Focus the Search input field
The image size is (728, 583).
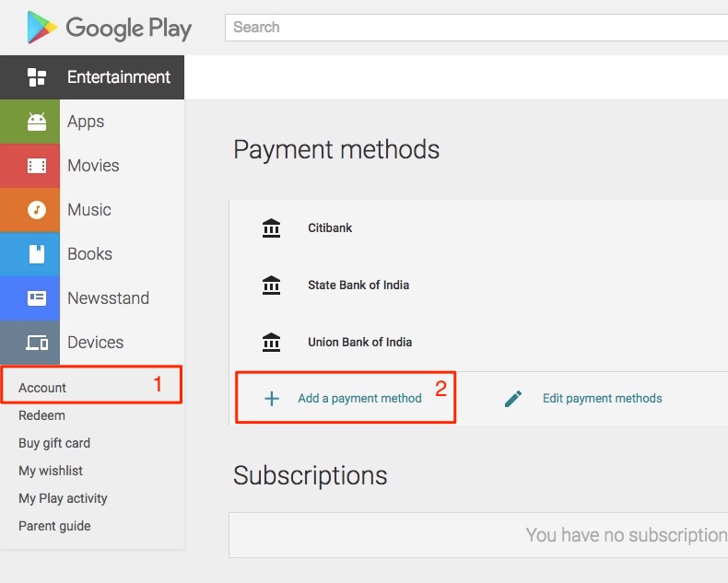[x=476, y=28]
